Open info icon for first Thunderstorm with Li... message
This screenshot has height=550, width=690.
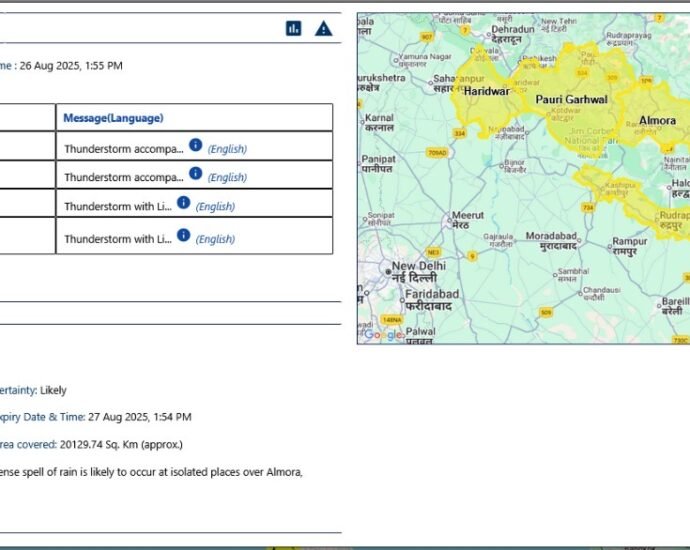tap(183, 203)
